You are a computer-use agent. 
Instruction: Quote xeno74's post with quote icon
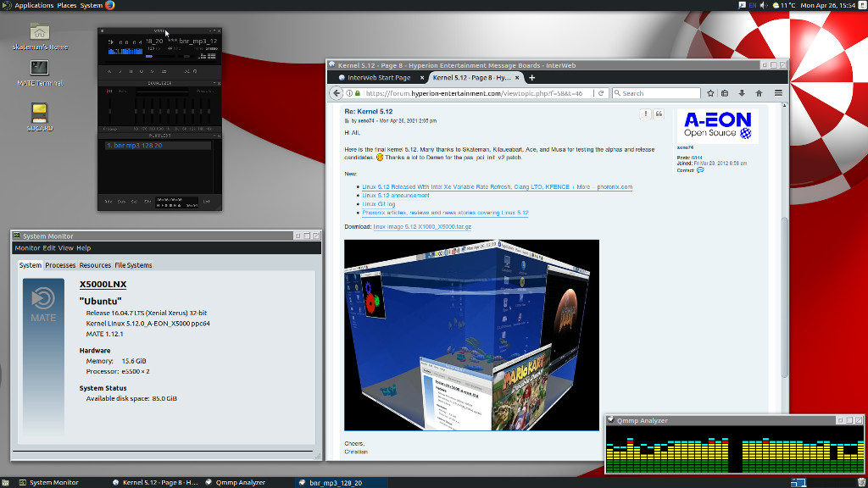point(659,114)
